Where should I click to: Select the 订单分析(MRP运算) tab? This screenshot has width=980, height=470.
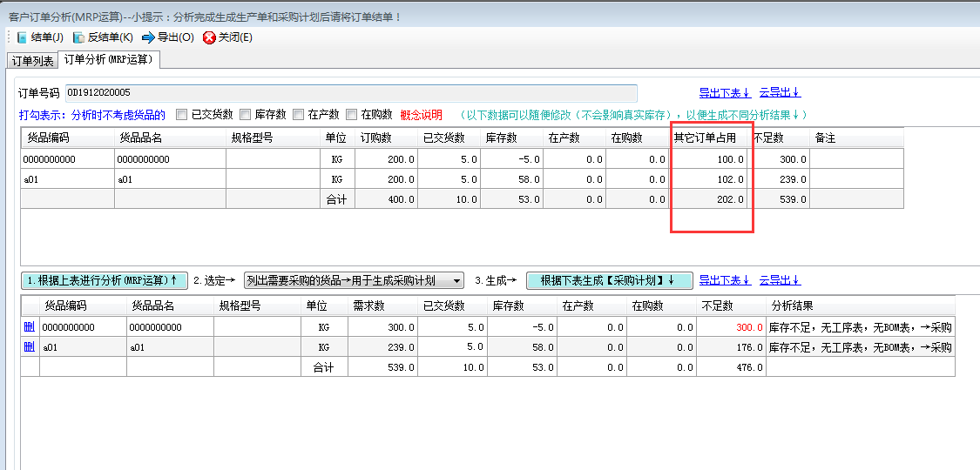click(109, 60)
